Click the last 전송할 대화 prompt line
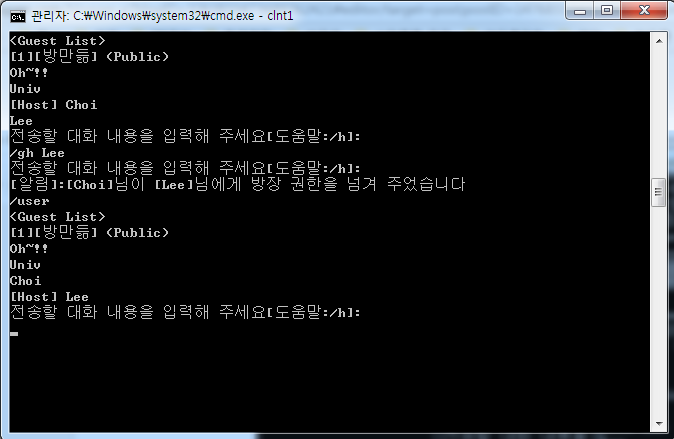 [x=185, y=312]
